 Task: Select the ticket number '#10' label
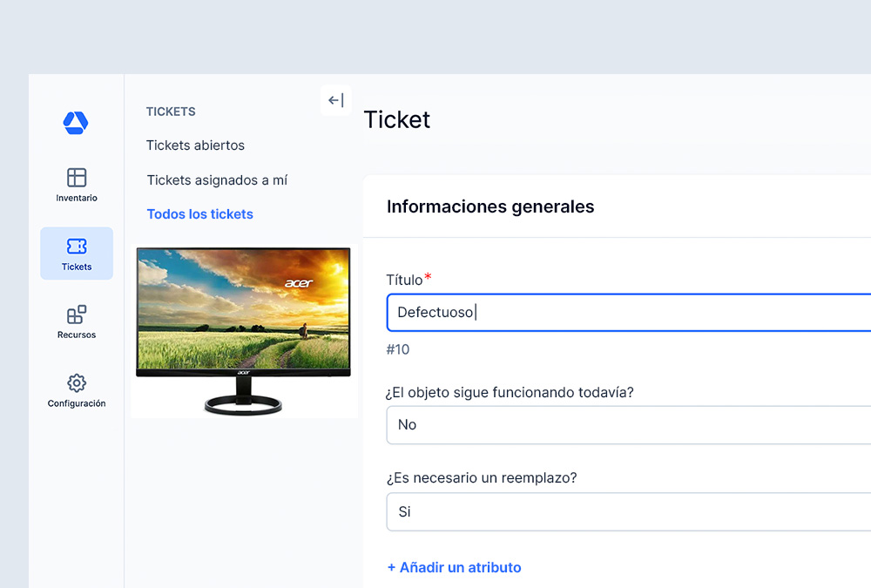point(398,349)
